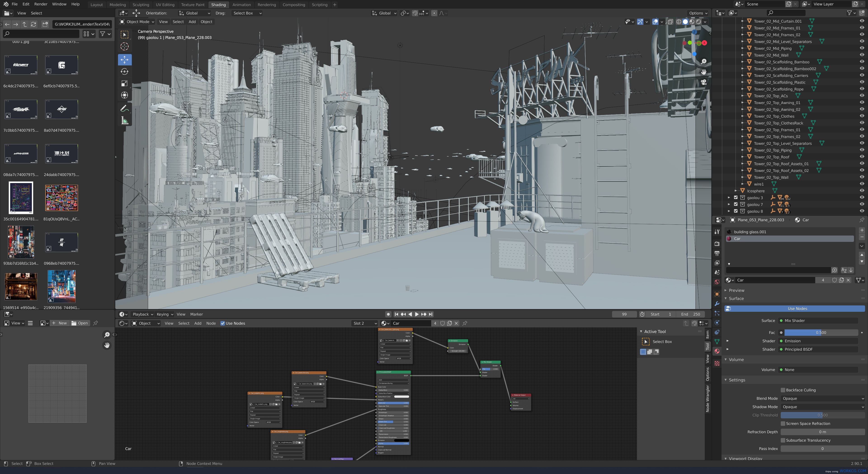Select the 81qOUsQ8VnL neon signs thumbnail
The height and width of the screenshot is (474, 868).
pos(61,198)
